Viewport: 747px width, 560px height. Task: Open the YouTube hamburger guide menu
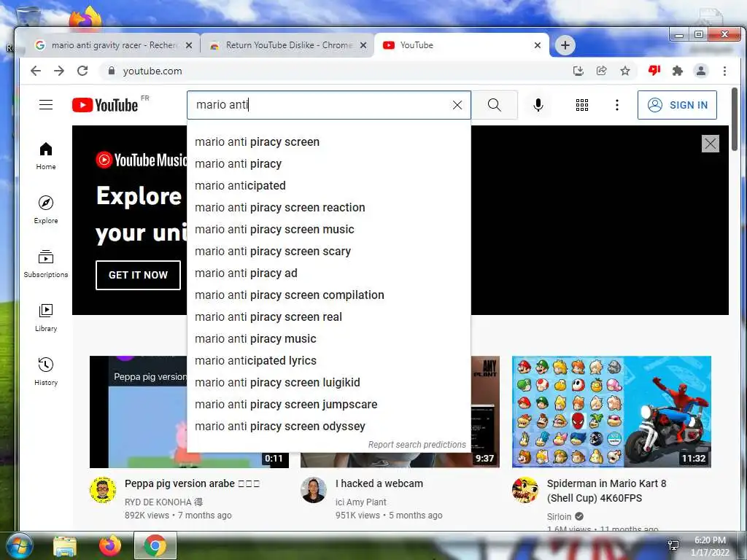click(46, 105)
